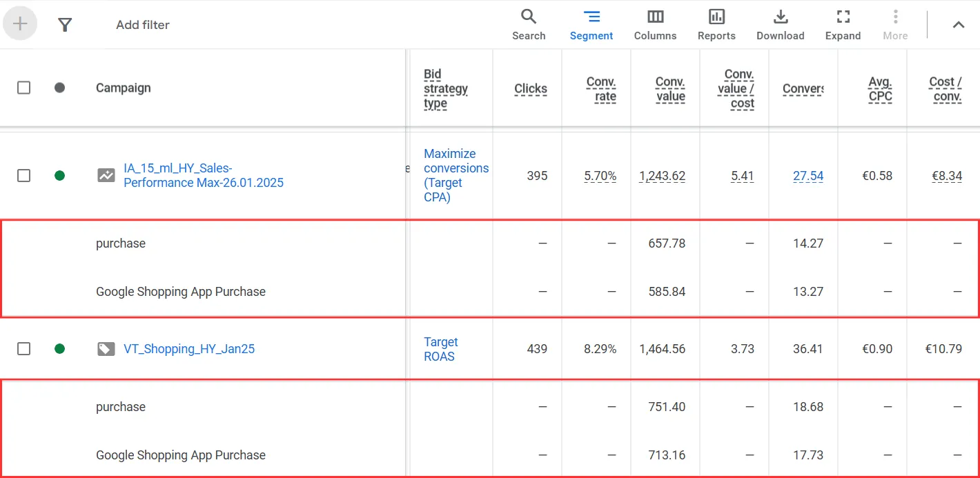This screenshot has height=478, width=980.
Task: Open status menu for VT_Shopping_HY_Jan25 campaign
Action: 59,348
